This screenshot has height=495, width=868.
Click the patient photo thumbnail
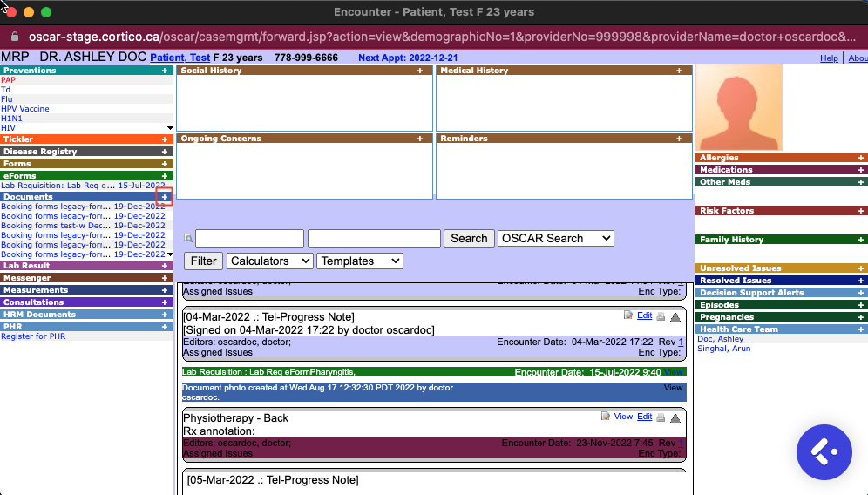click(739, 107)
